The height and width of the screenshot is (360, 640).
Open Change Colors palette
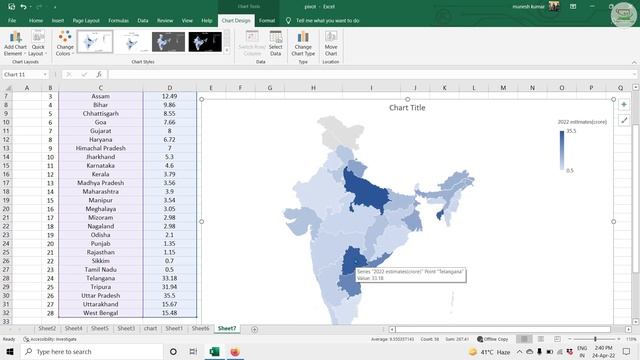pyautogui.click(x=65, y=44)
